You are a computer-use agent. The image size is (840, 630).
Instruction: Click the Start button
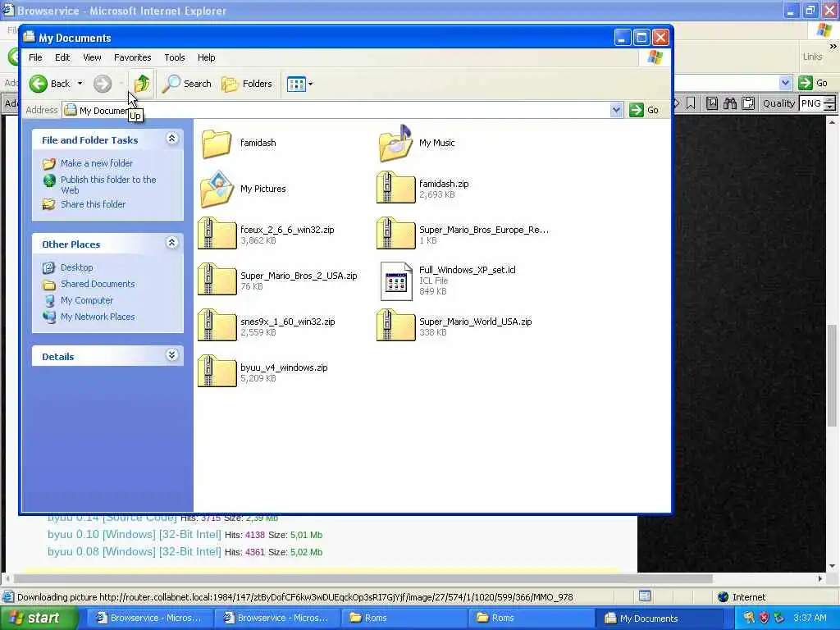pos(39,618)
